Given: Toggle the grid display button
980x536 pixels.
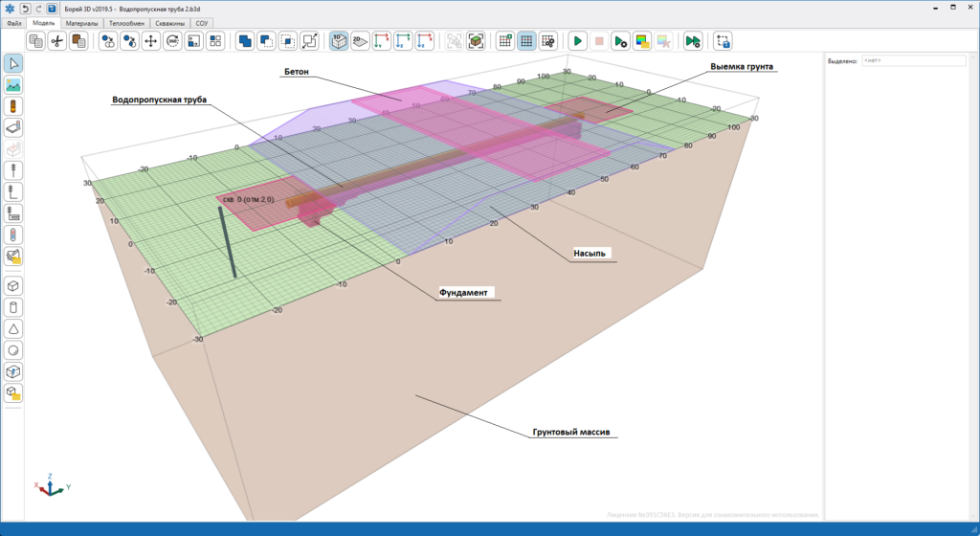Looking at the screenshot, I should click(x=526, y=41).
